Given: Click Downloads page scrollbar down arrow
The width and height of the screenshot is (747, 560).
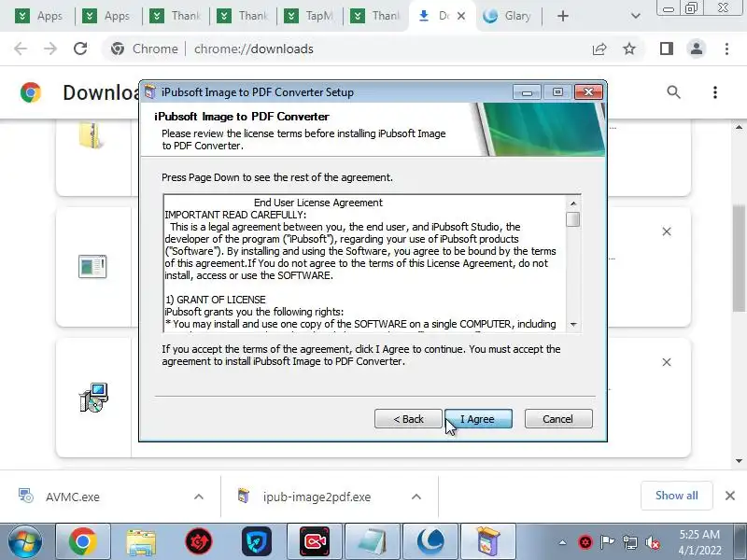Looking at the screenshot, I should (739, 460).
